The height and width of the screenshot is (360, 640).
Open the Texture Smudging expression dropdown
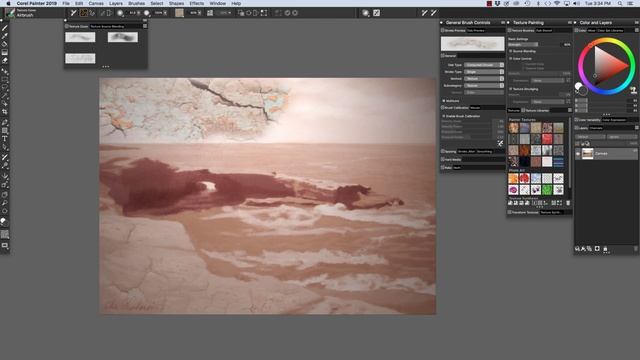548,102
